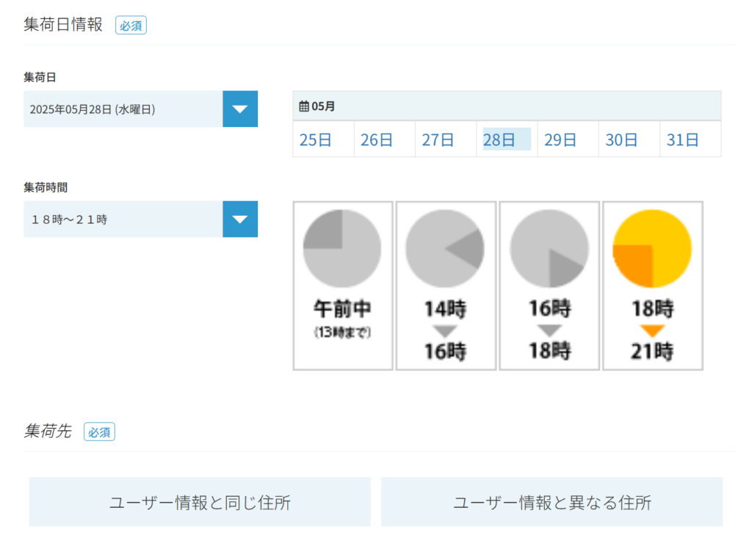This screenshot has height=560, width=752.
Task: Click the 18時〜21時 time select field
Action: click(123, 219)
